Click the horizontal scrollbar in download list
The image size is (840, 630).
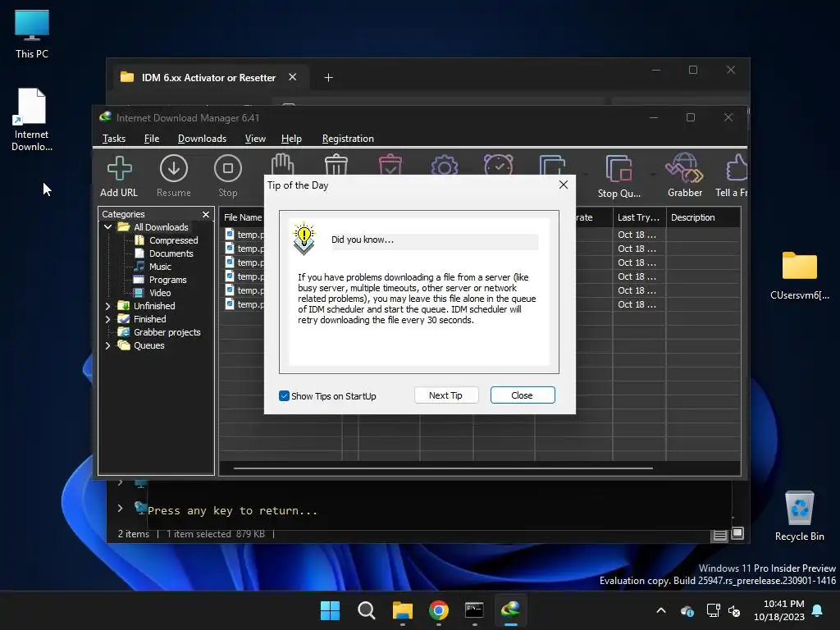[x=443, y=468]
